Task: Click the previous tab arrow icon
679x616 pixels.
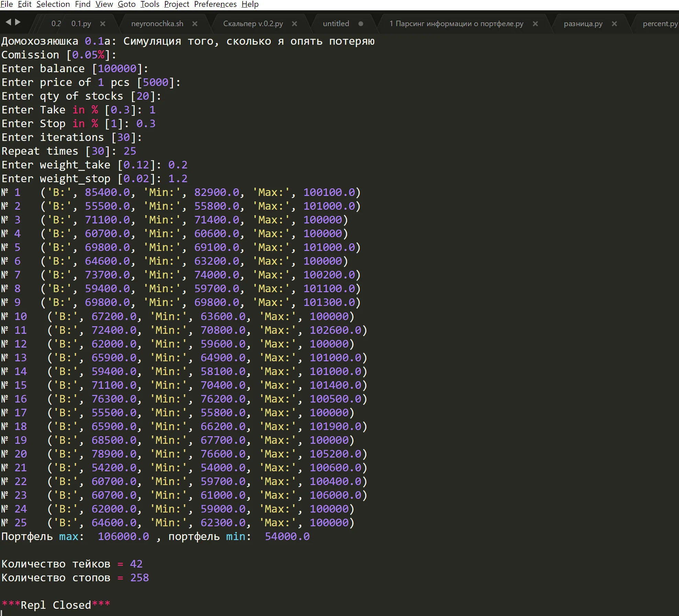Action: [9, 22]
